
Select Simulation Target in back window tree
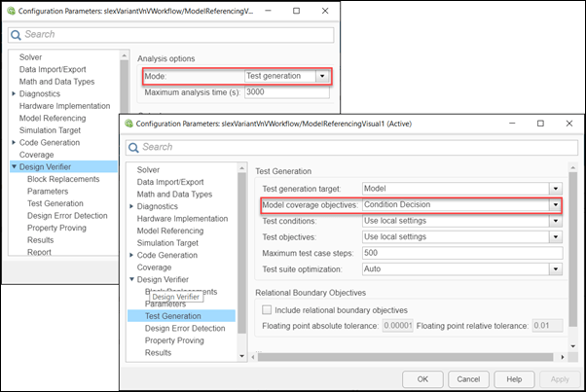click(x=50, y=130)
